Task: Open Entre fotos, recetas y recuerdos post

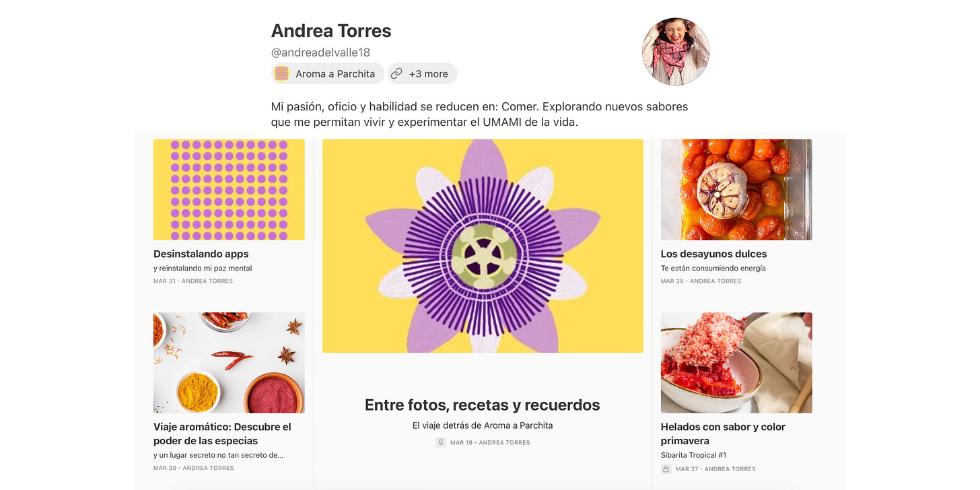Action: coord(483,405)
